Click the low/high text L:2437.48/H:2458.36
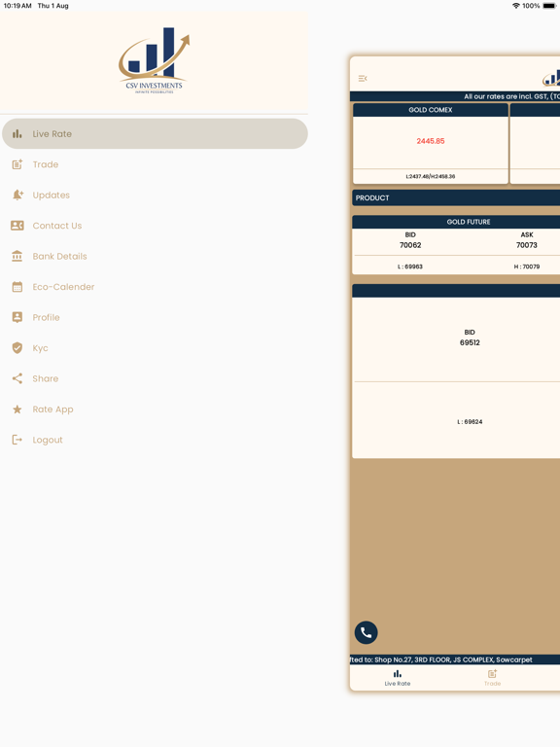Viewport: 560px width, 747px height. (431, 176)
